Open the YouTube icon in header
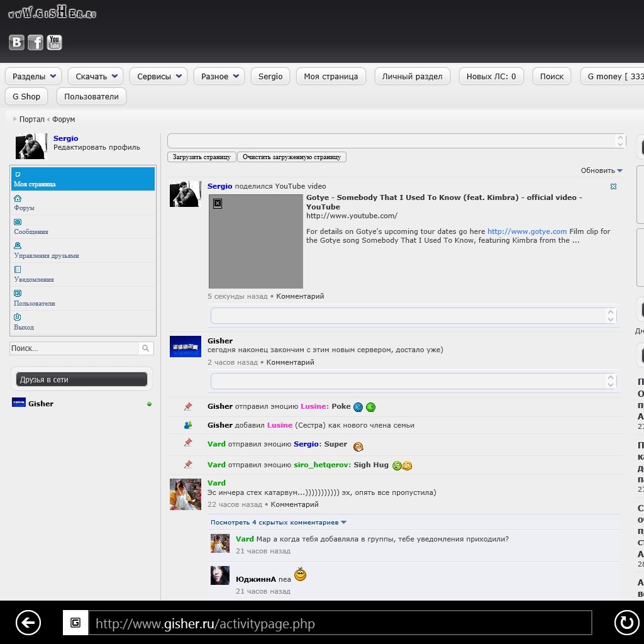644x644 pixels. coord(54,42)
